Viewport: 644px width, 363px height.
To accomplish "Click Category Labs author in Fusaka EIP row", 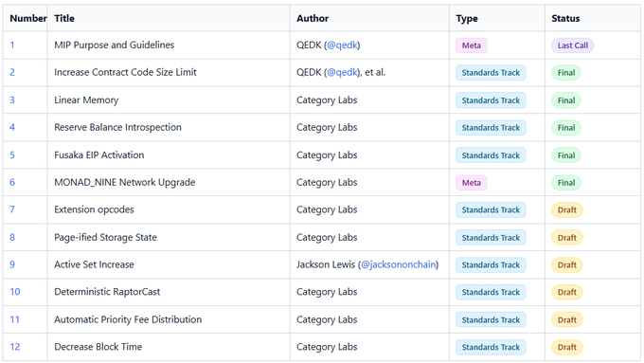I will 327,155.
